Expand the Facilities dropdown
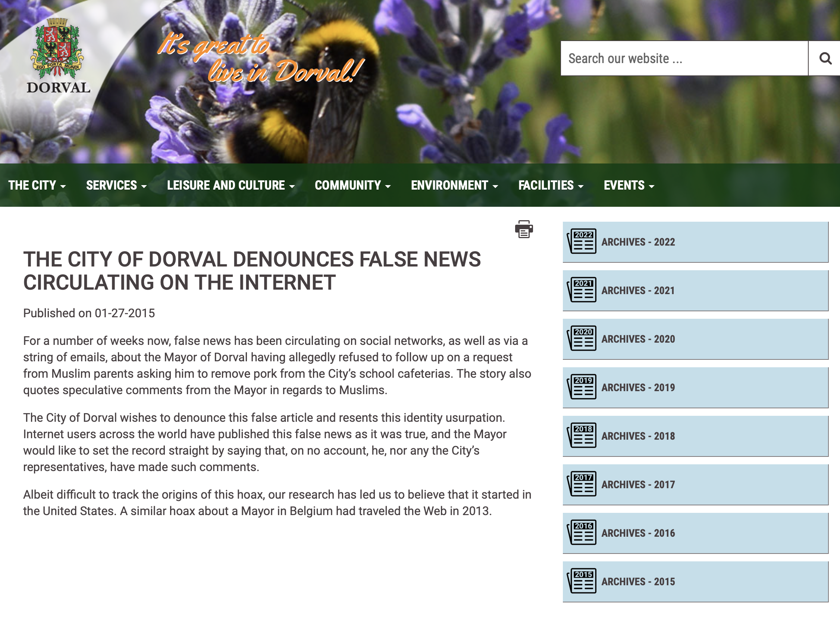This screenshot has width=840, height=639. tap(551, 185)
